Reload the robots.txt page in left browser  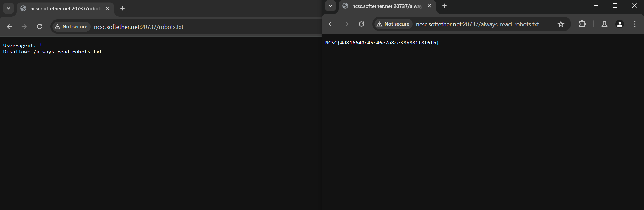(39, 27)
